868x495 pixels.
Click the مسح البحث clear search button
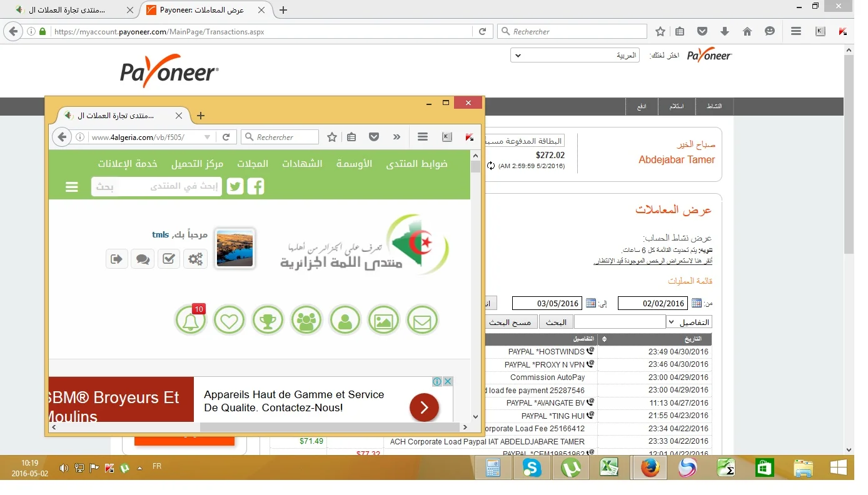(x=510, y=322)
